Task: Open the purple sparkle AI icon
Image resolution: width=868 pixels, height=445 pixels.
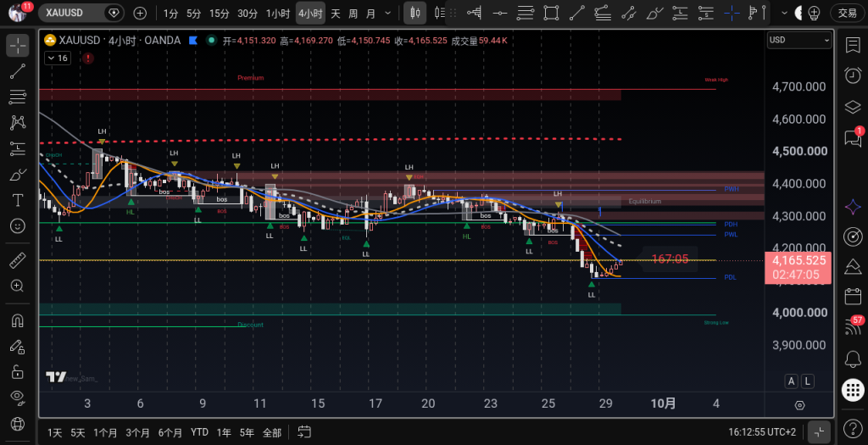Action: (853, 207)
